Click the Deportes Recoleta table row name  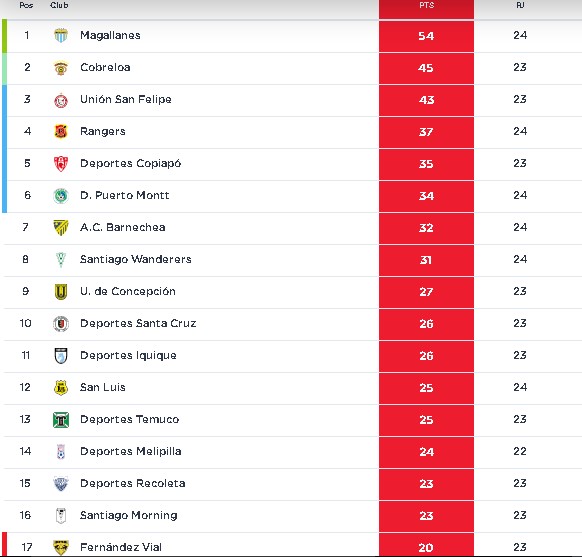click(x=133, y=483)
